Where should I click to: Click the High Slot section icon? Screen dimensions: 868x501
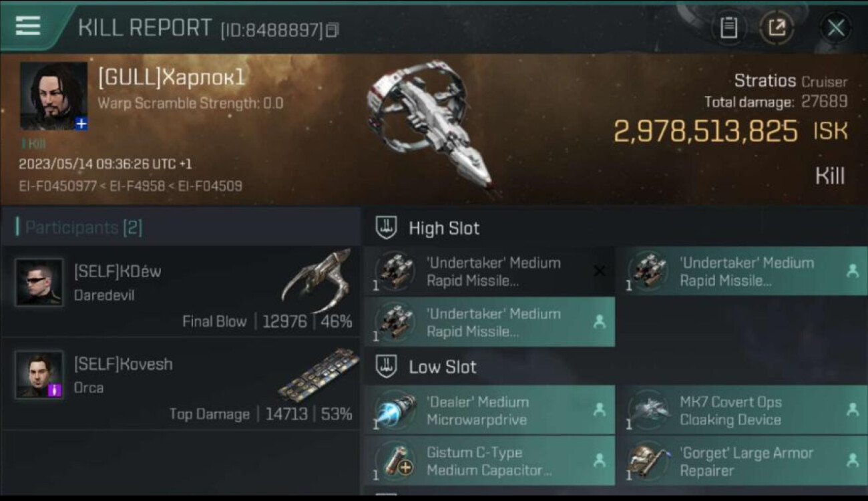[387, 228]
